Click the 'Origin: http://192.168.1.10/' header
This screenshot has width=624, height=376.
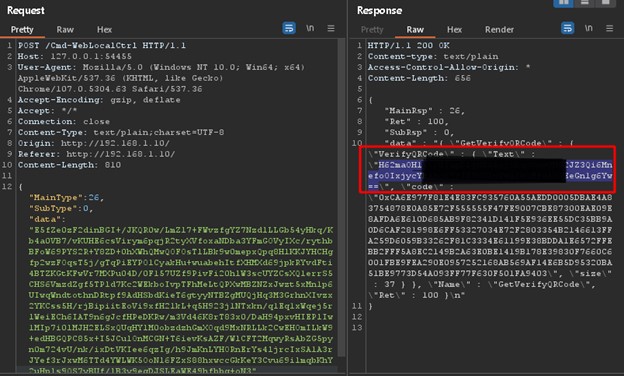(94, 143)
